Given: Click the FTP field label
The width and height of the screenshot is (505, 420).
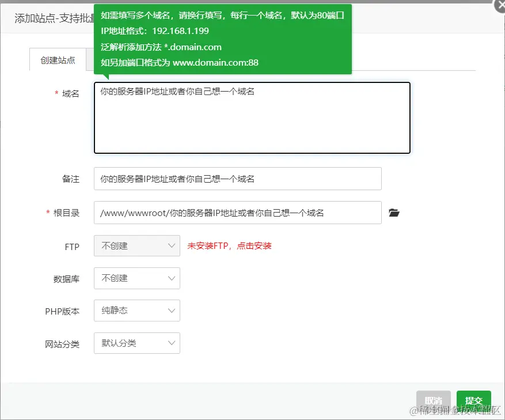Looking at the screenshot, I should click(x=72, y=247).
